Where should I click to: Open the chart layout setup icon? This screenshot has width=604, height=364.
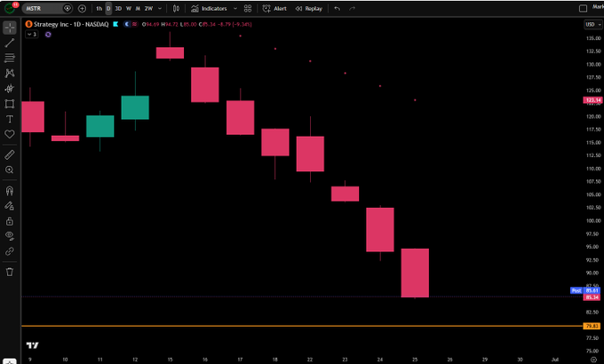pyautogui.click(x=584, y=9)
